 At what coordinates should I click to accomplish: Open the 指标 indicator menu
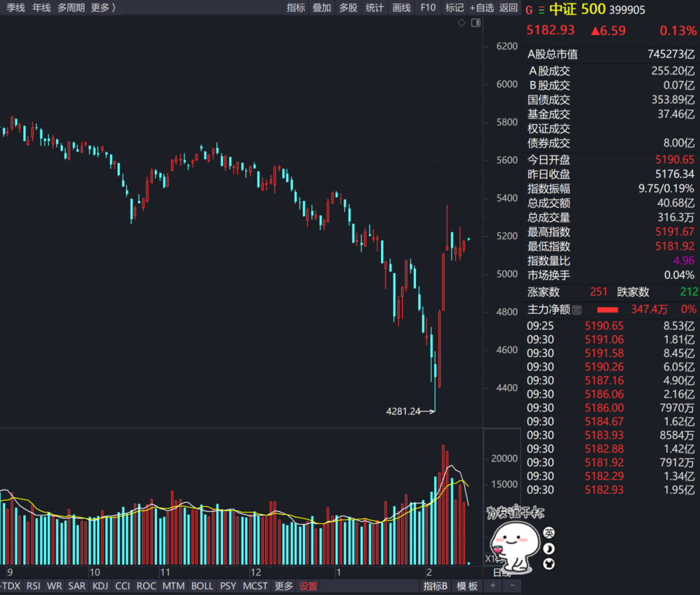[296, 8]
